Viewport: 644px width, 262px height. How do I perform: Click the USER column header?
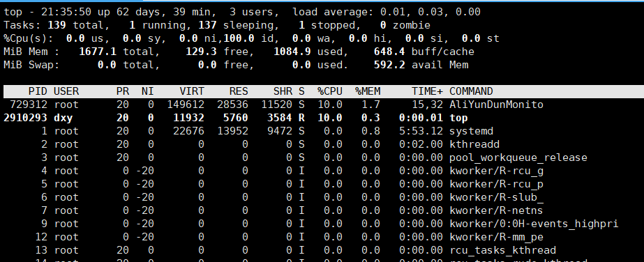[x=66, y=91]
